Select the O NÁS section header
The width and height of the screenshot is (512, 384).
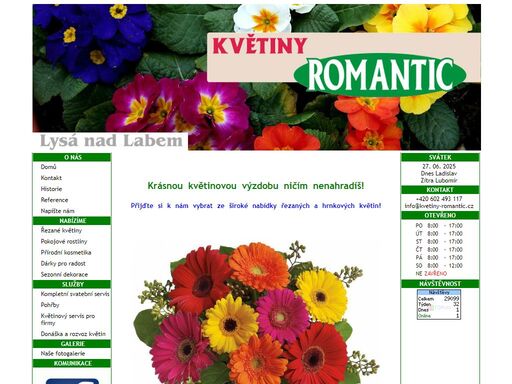[x=72, y=157]
